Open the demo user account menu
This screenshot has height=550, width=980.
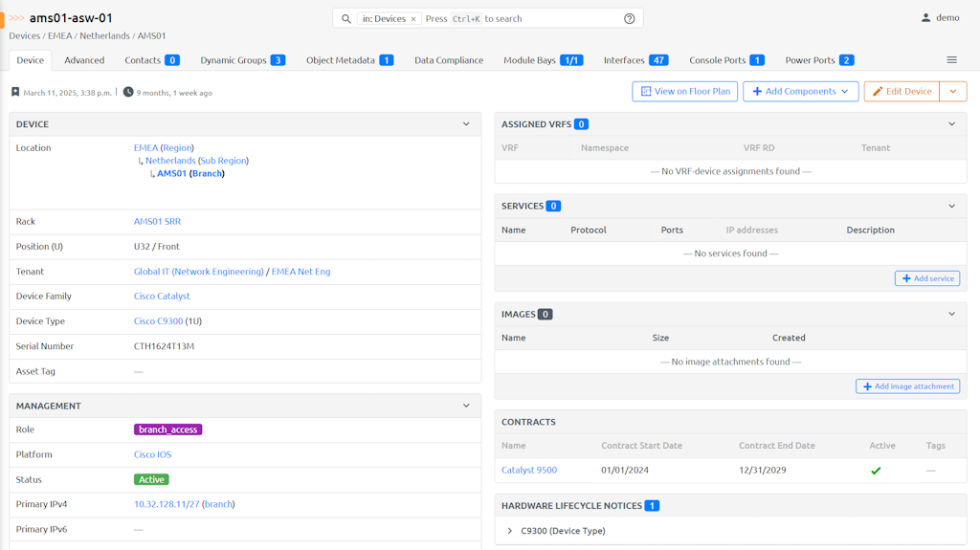(x=940, y=18)
